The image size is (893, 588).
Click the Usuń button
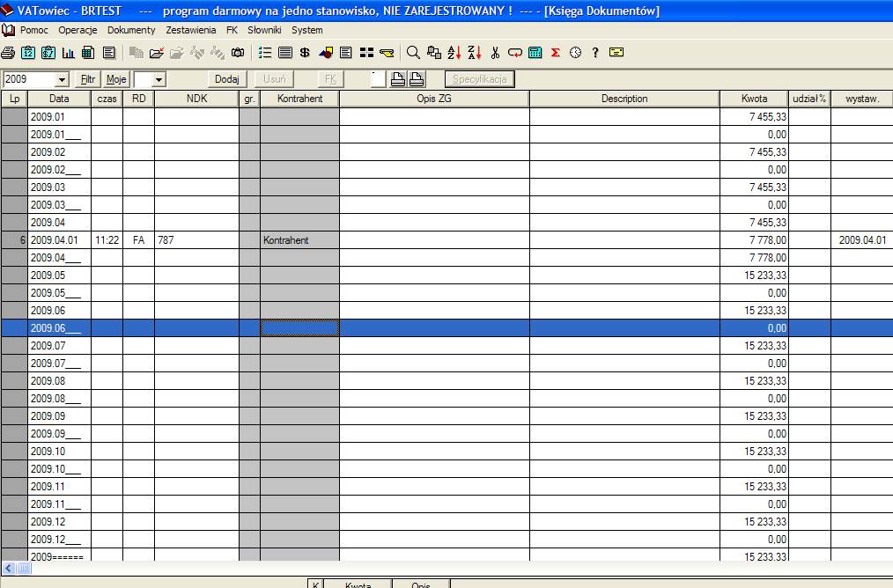click(x=274, y=79)
